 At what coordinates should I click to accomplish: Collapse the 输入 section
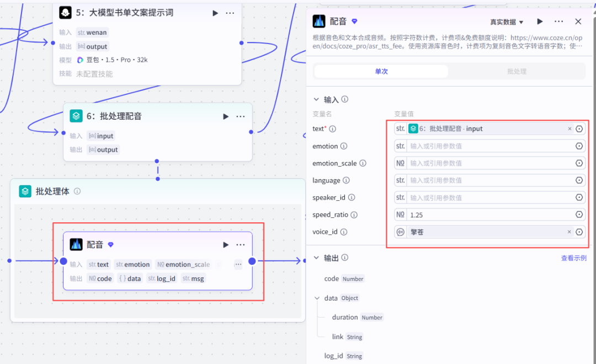(316, 99)
